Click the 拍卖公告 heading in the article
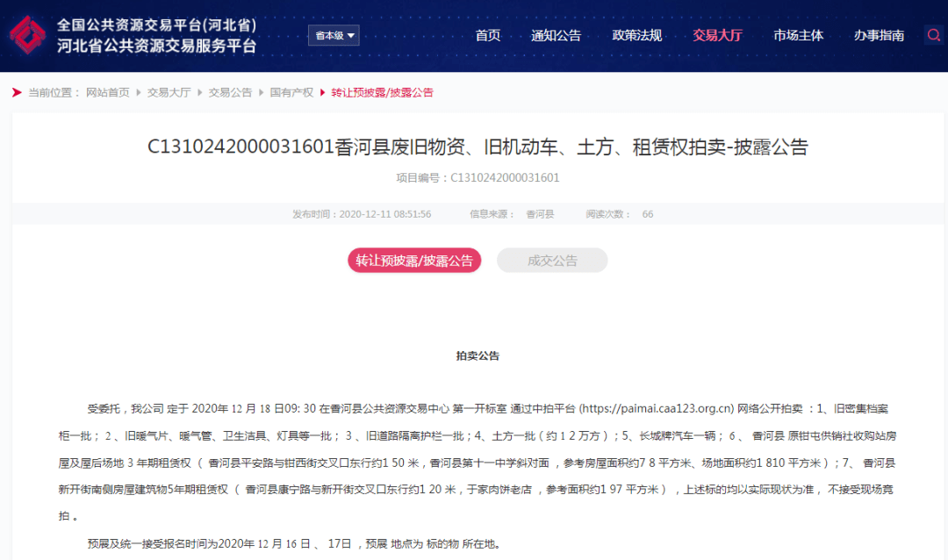948x560 pixels. pos(478,356)
